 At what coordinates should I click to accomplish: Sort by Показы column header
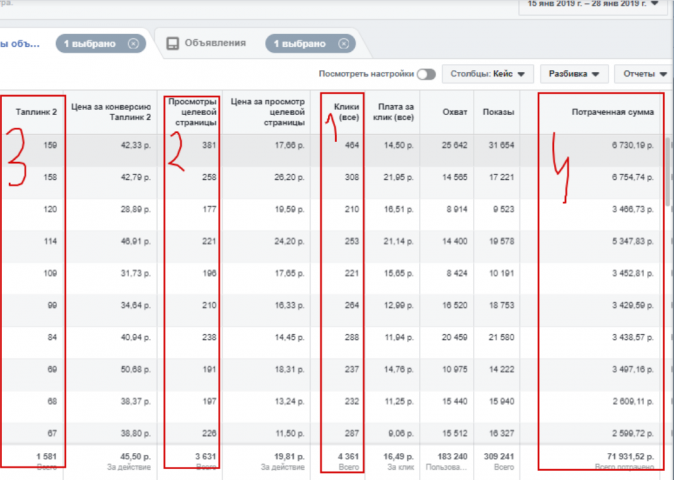[x=498, y=112]
